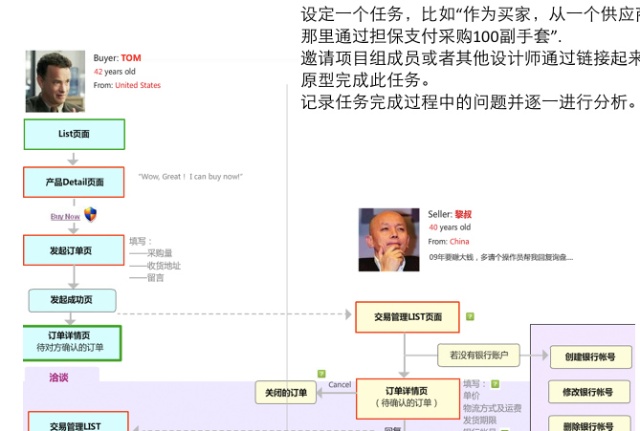This screenshot has height=431, width=640.
Task: Click the United States text
Action: (138, 85)
